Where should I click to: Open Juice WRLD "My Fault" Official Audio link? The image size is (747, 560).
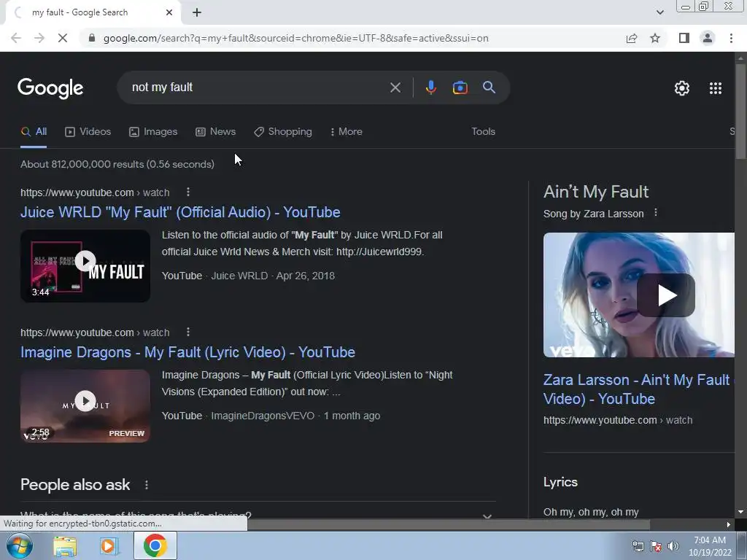[180, 212]
